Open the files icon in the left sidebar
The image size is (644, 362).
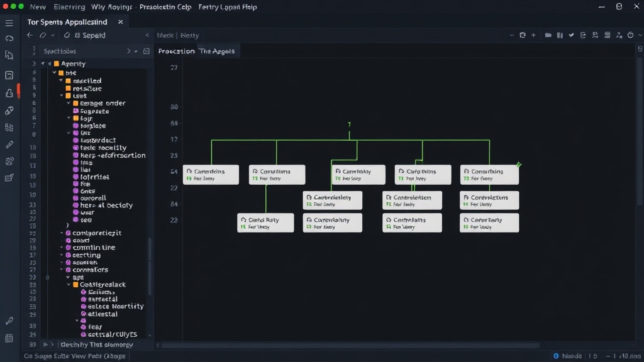9,55
